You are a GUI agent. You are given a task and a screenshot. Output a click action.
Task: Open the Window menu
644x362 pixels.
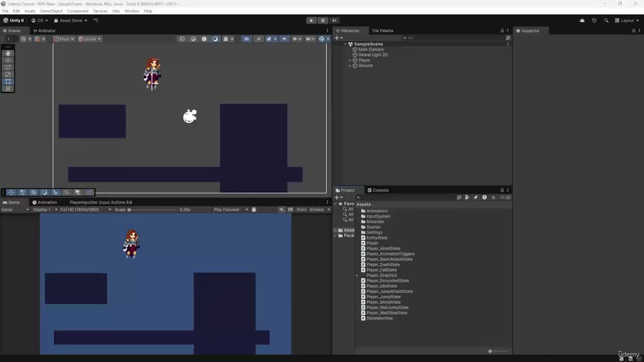[x=132, y=11]
